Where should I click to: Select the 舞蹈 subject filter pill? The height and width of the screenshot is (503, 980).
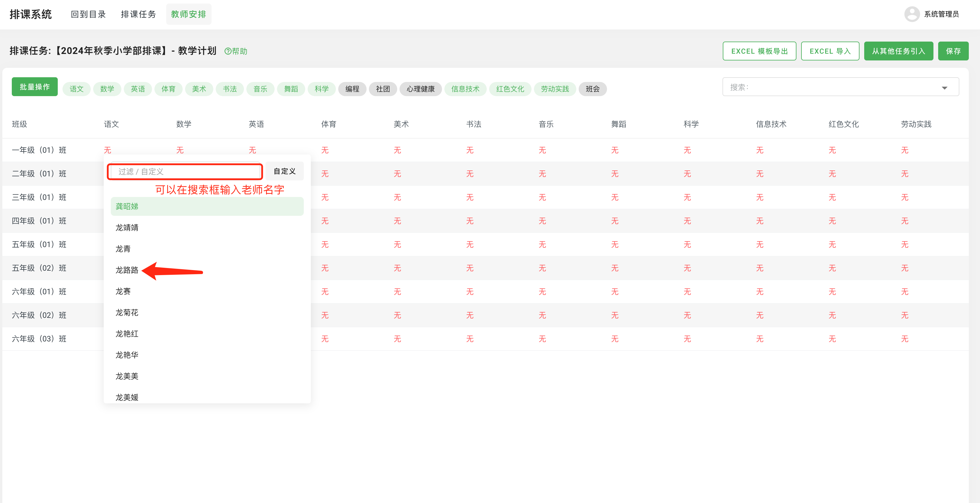coord(291,89)
